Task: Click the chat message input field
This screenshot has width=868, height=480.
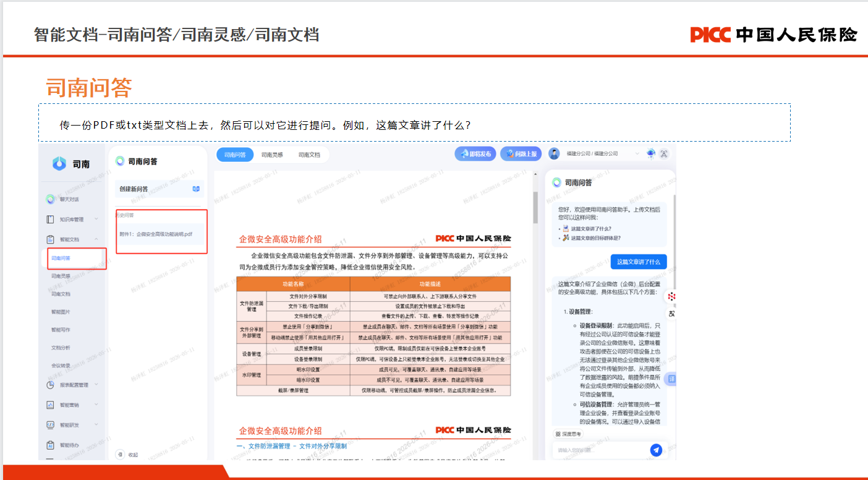Action: point(601,450)
